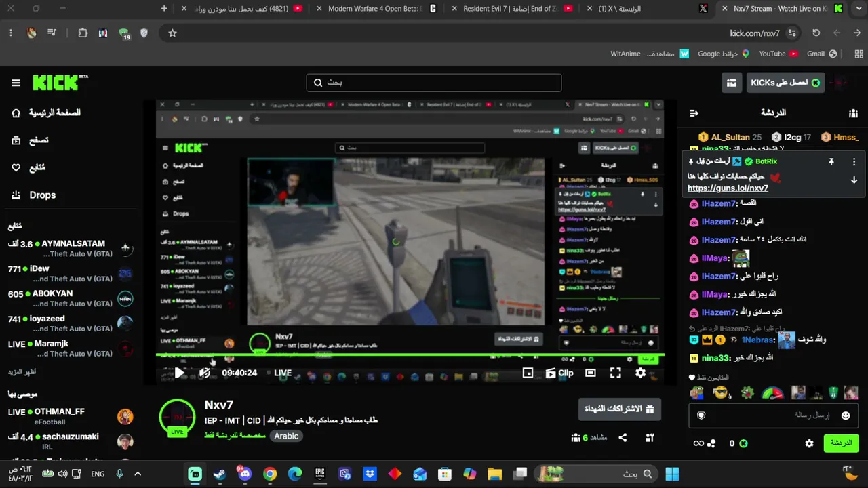The width and height of the screenshot is (868, 488).
Task: Create a Clip of the stream
Action: click(x=559, y=373)
